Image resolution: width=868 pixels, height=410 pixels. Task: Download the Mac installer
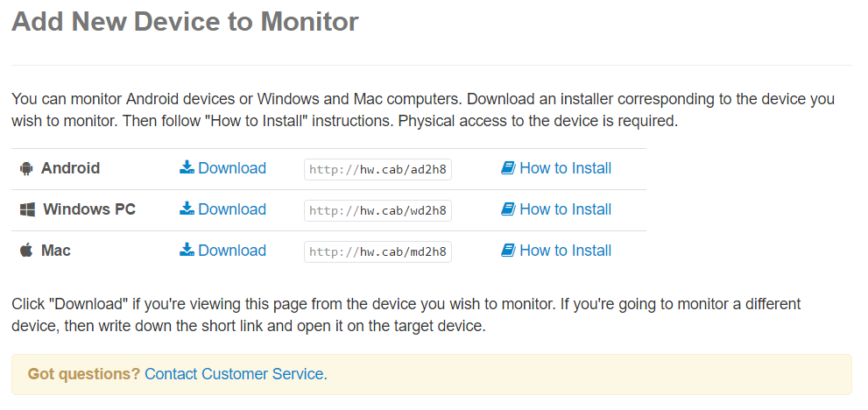(223, 250)
